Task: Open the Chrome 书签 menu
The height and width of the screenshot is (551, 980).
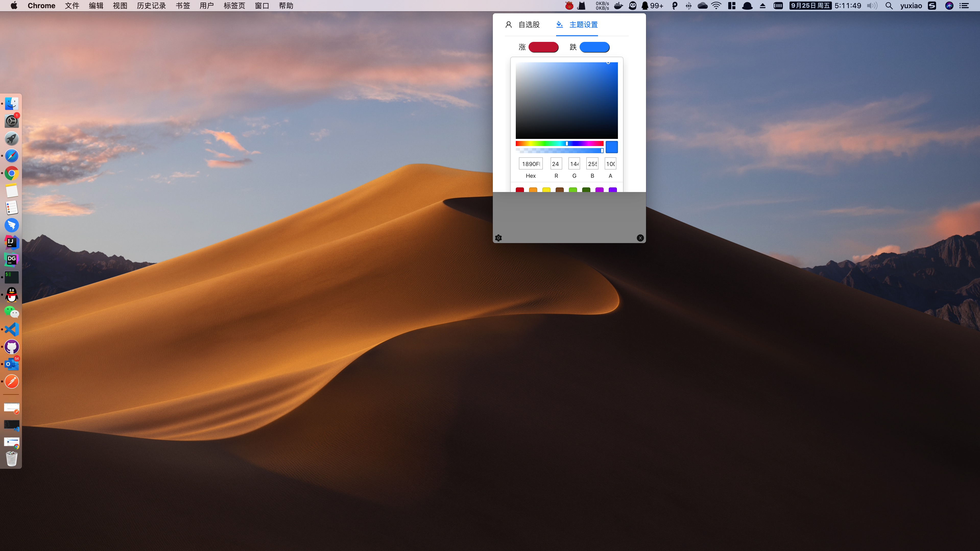Action: (x=183, y=6)
